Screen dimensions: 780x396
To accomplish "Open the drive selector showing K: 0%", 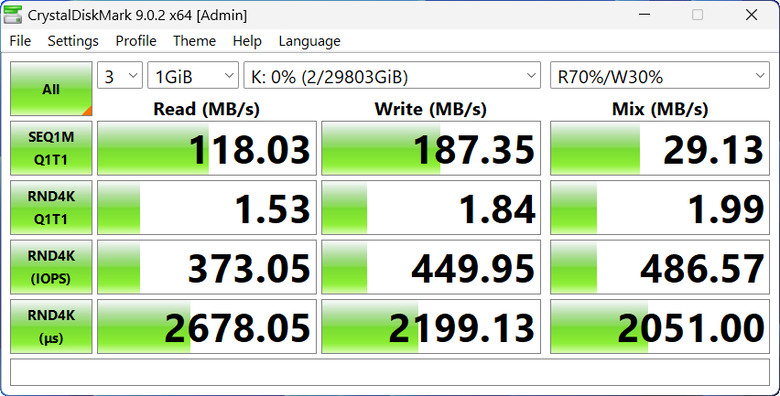I will (x=392, y=76).
